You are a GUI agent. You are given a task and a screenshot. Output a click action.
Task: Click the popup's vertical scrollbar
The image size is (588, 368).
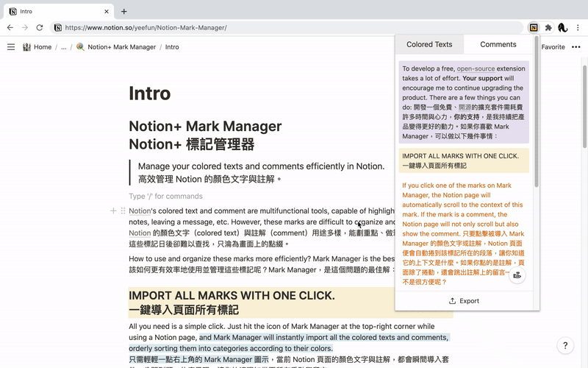click(x=537, y=112)
